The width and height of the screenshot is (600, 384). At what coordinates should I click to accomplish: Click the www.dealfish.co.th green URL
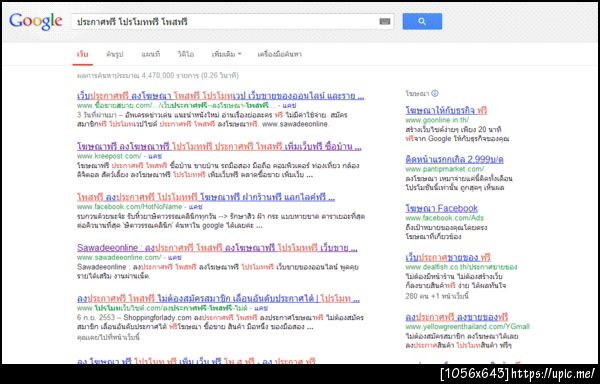tap(461, 267)
